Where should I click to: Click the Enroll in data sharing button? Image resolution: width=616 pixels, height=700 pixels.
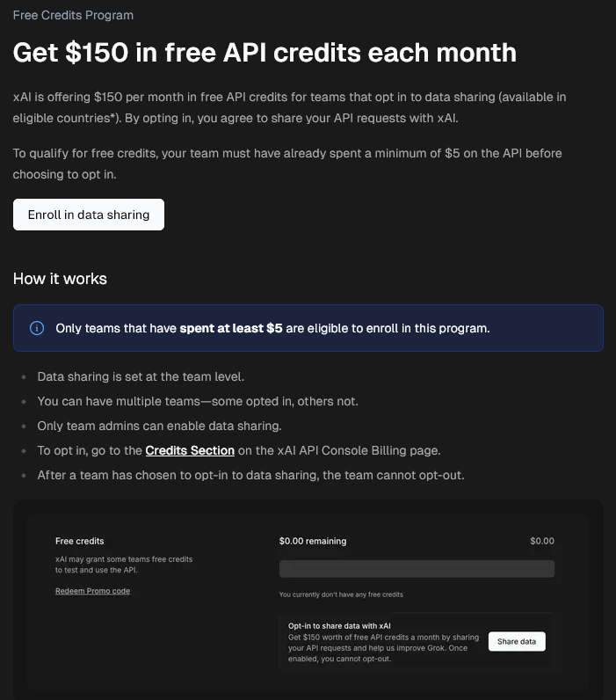[89, 215]
